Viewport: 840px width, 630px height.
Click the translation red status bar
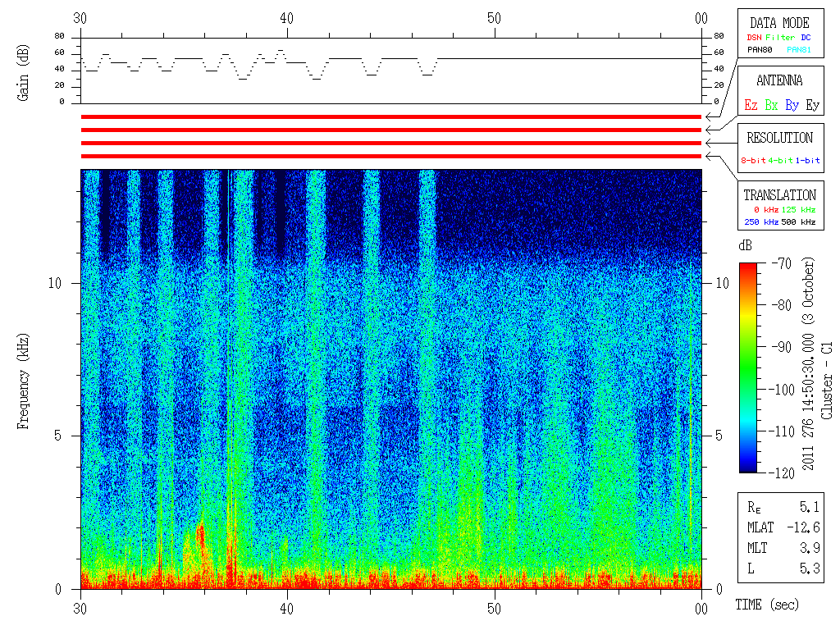(391, 157)
